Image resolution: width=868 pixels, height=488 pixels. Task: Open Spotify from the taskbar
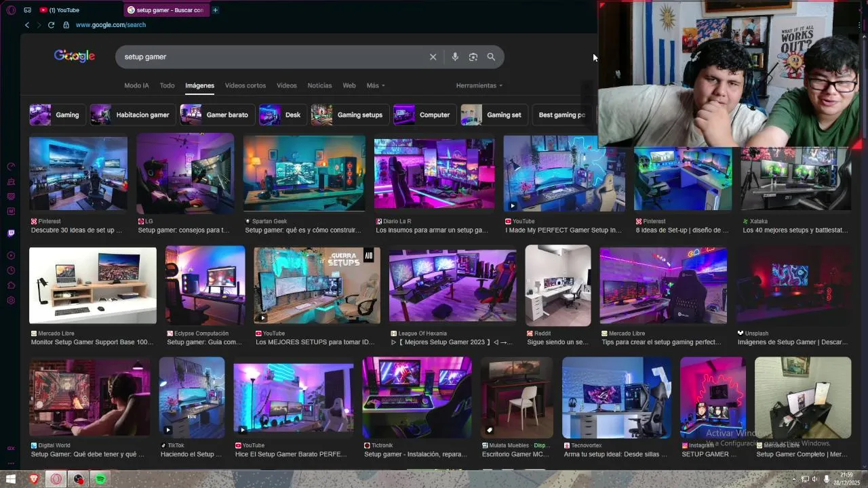click(100, 479)
